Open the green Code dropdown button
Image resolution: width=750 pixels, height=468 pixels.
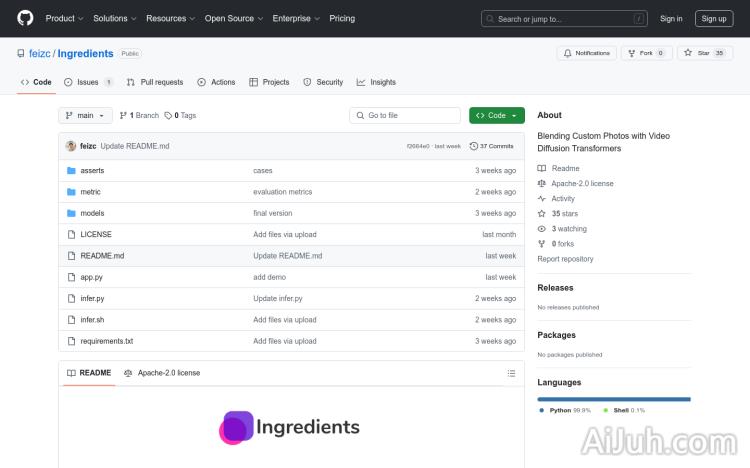(x=496, y=115)
